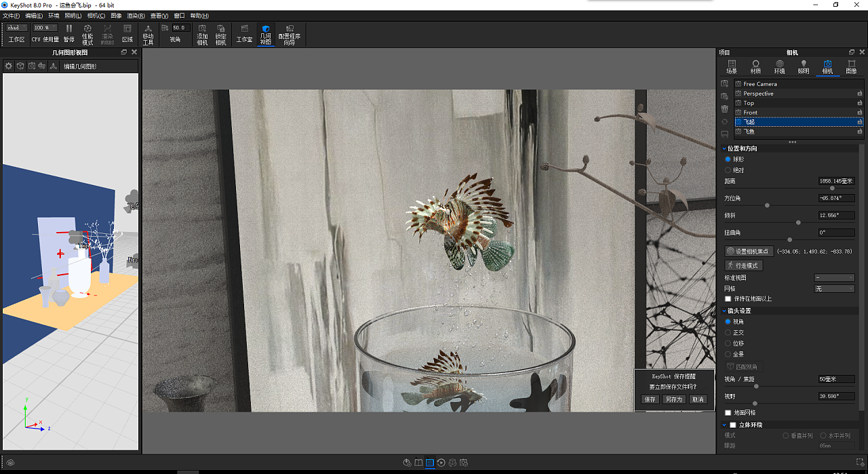Collapse the 位置和方向 section
This screenshot has width=868, height=474.
(724, 148)
